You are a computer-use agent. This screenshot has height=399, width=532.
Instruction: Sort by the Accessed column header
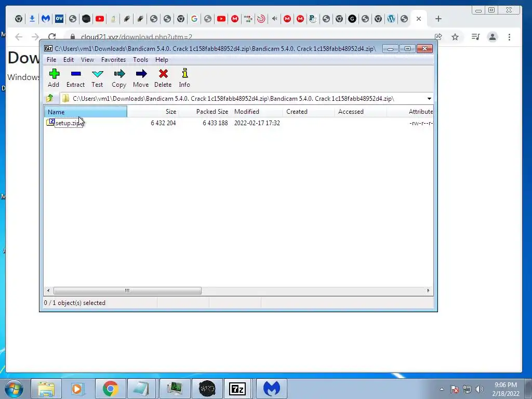click(x=361, y=112)
